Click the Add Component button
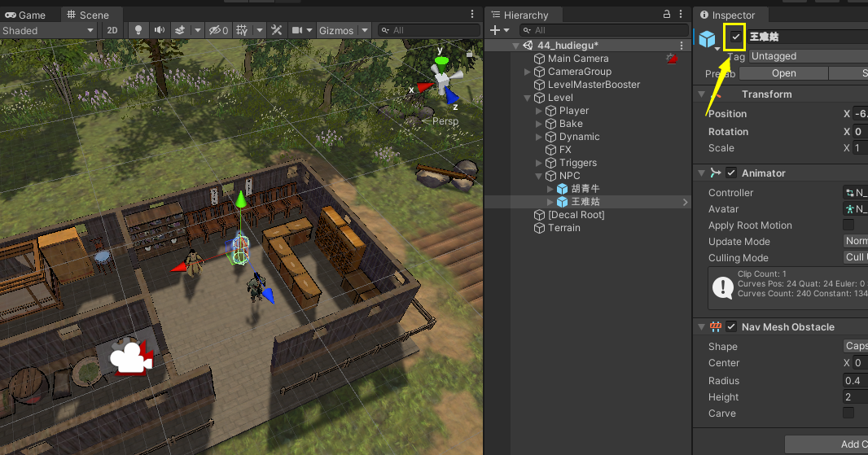868x455 pixels. (826, 444)
